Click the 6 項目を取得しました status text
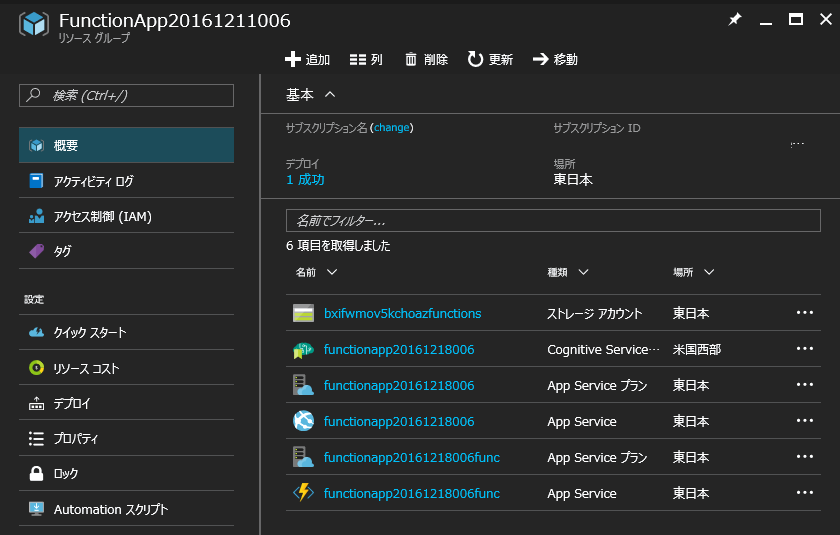This screenshot has height=535, width=840. click(338, 246)
